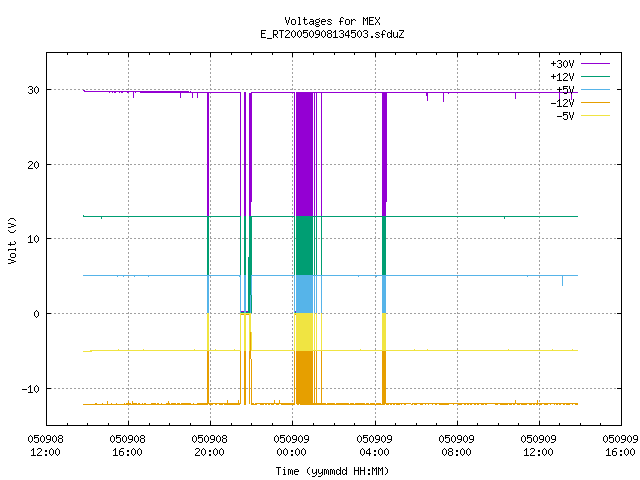This screenshot has width=640, height=480.
Task: Click x-axis tick 050908 16:00
Action: [x=127, y=446]
